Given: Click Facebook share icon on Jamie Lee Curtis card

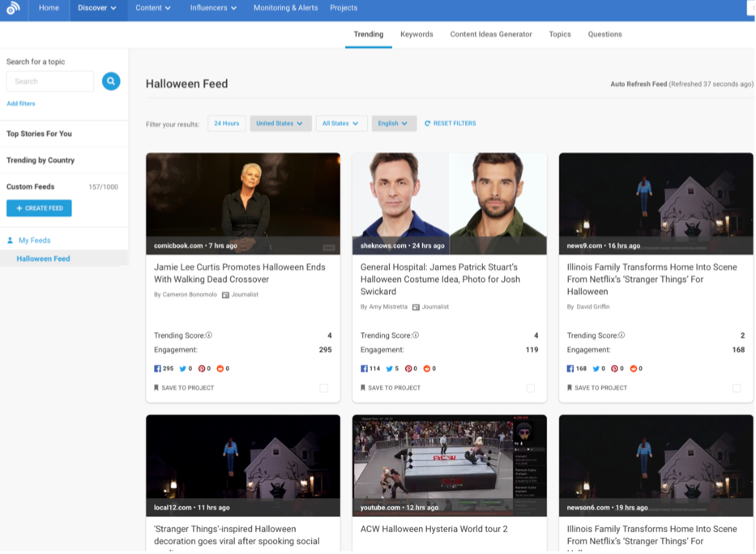Looking at the screenshot, I should 158,369.
